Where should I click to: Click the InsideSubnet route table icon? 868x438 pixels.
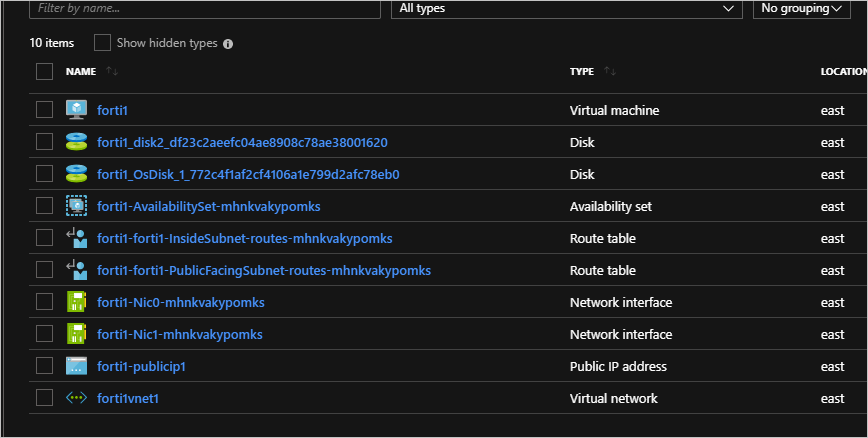(77, 238)
